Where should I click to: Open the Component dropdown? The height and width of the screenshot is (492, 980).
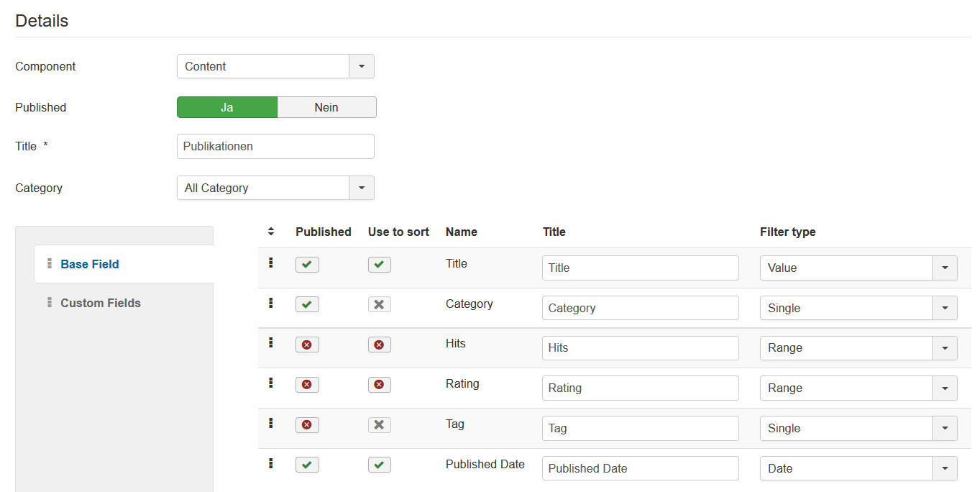(x=275, y=66)
